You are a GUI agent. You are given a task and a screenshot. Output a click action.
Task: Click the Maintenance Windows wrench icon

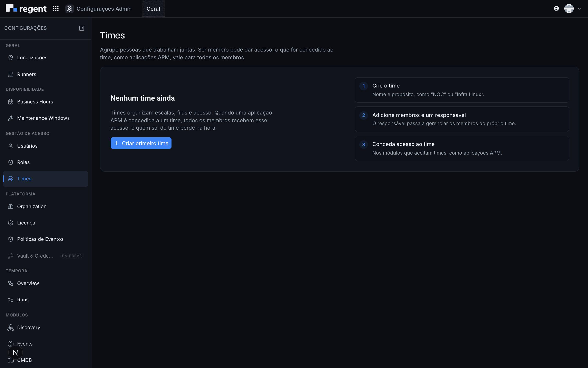(10, 118)
